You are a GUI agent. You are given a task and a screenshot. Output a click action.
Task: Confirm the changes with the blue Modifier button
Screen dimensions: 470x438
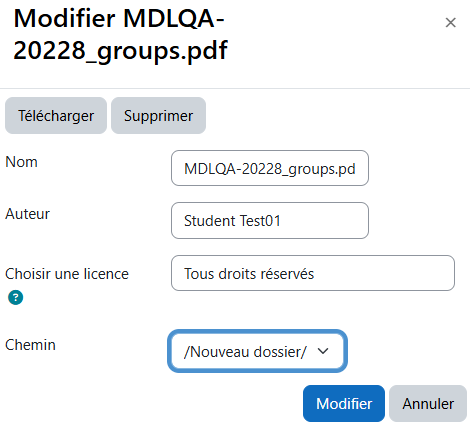click(344, 404)
